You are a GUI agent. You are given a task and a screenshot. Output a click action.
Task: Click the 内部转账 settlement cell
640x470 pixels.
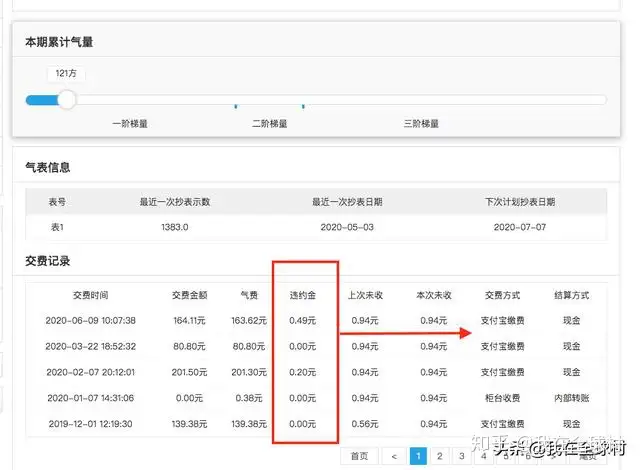click(571, 398)
